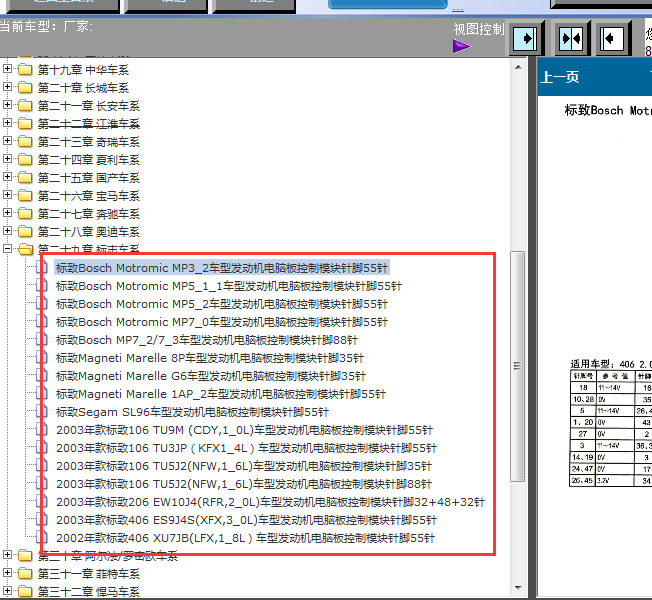
Task: Expand 第二十一章 长安车系 chapter
Action: tap(7, 104)
